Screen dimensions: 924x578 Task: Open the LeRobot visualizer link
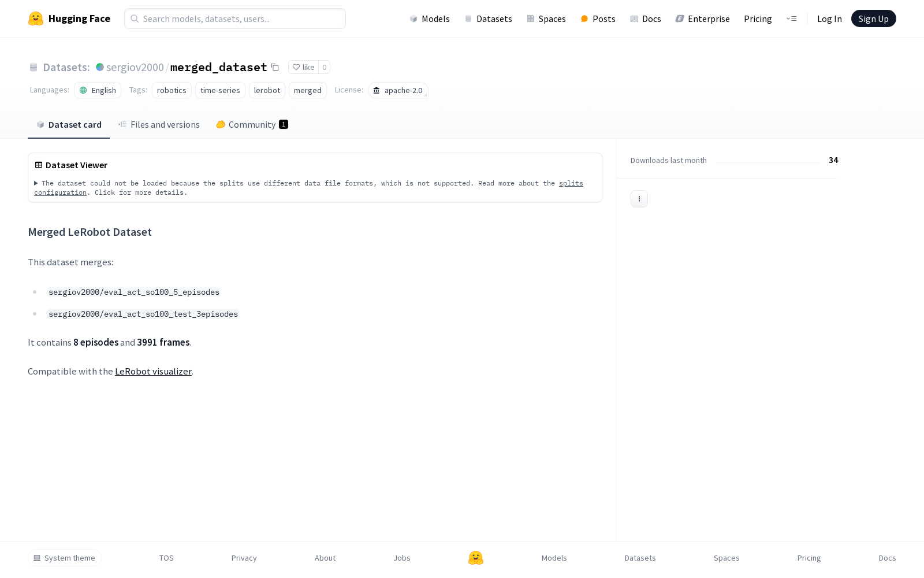(x=153, y=371)
